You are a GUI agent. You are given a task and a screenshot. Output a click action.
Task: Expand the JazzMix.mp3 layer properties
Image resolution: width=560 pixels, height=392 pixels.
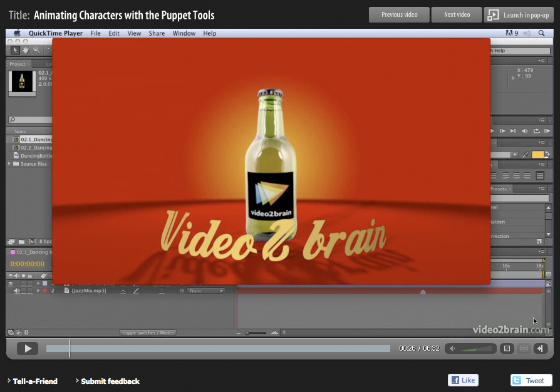(x=38, y=291)
